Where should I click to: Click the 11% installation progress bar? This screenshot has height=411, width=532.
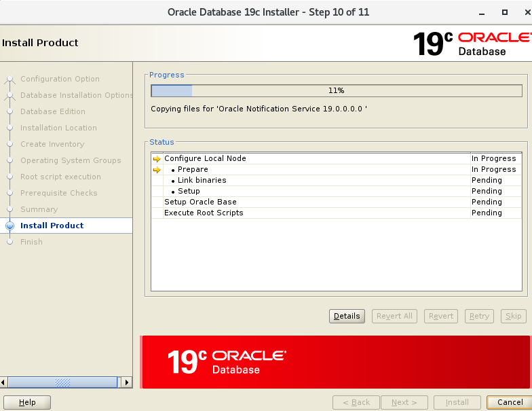(x=336, y=90)
